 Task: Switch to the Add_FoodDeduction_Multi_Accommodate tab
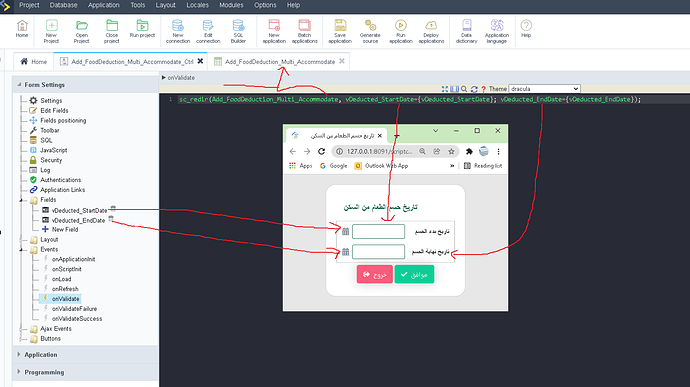click(x=279, y=62)
